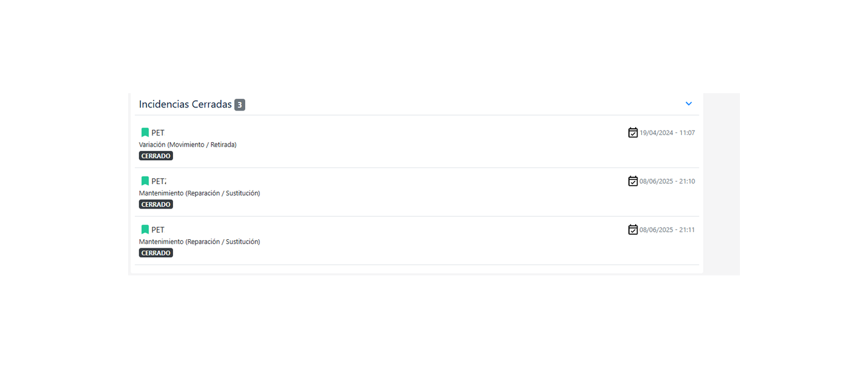Click the bookmark icon of the 21:11 incident
This screenshot has width=868, height=368.
coord(145,229)
